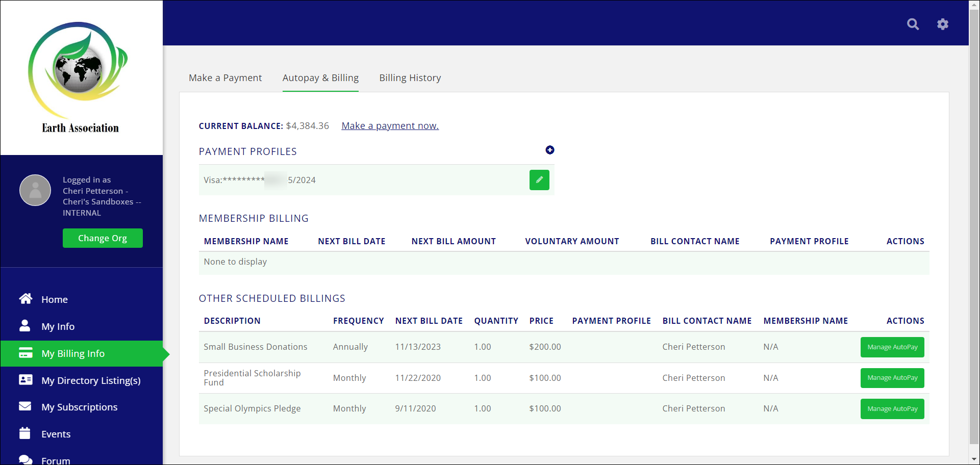The image size is (980, 465).
Task: Add a new payment profile with the plus icon
Action: [x=550, y=150]
